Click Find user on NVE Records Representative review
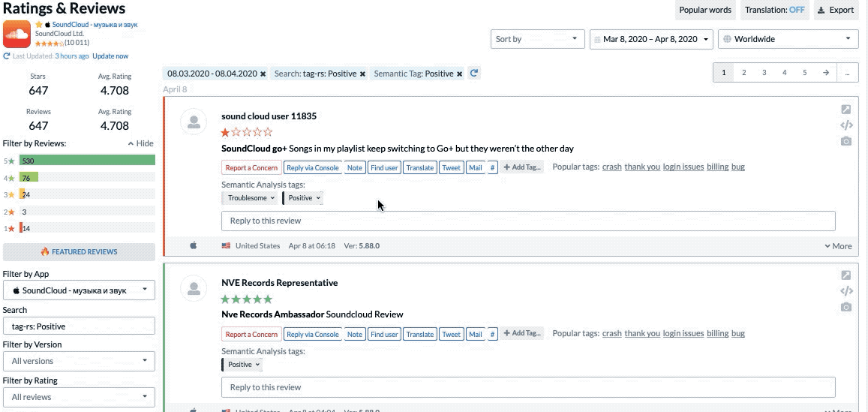 pyautogui.click(x=384, y=334)
